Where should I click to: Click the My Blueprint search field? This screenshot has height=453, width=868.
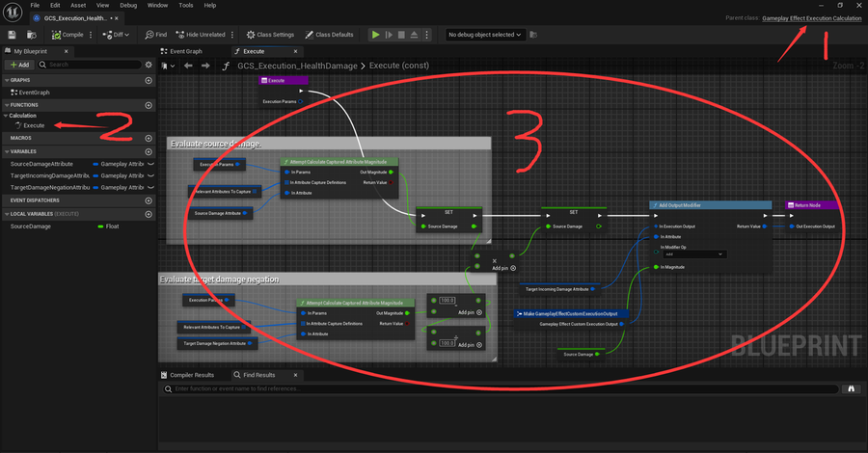(89, 65)
